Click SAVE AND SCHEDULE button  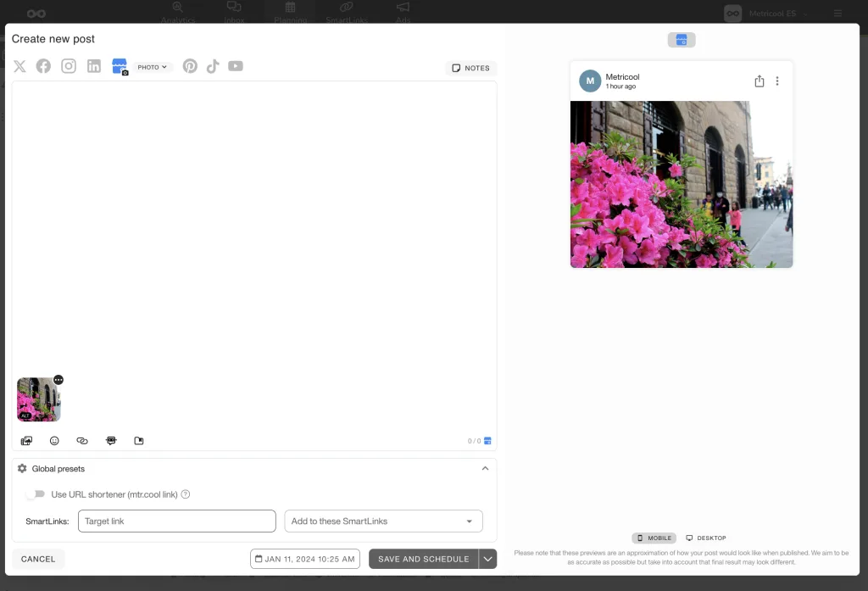424,559
